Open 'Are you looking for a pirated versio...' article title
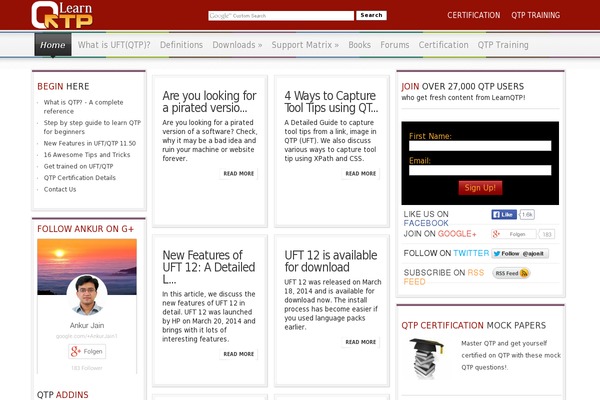 point(209,101)
